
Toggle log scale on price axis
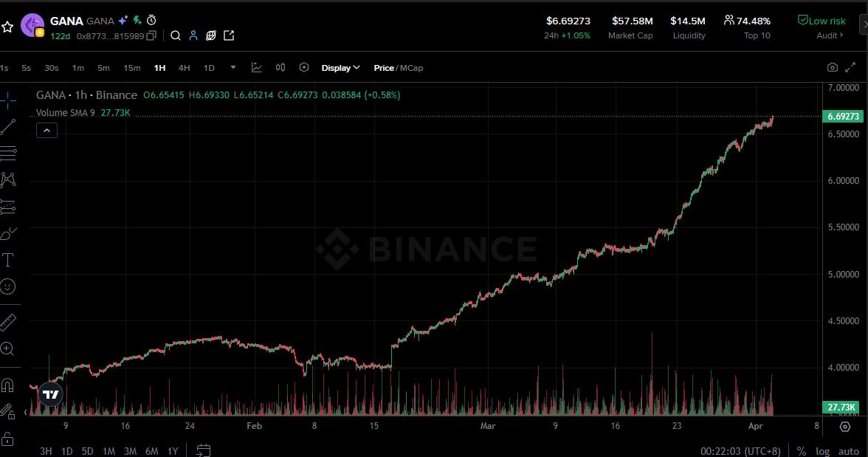pos(822,451)
